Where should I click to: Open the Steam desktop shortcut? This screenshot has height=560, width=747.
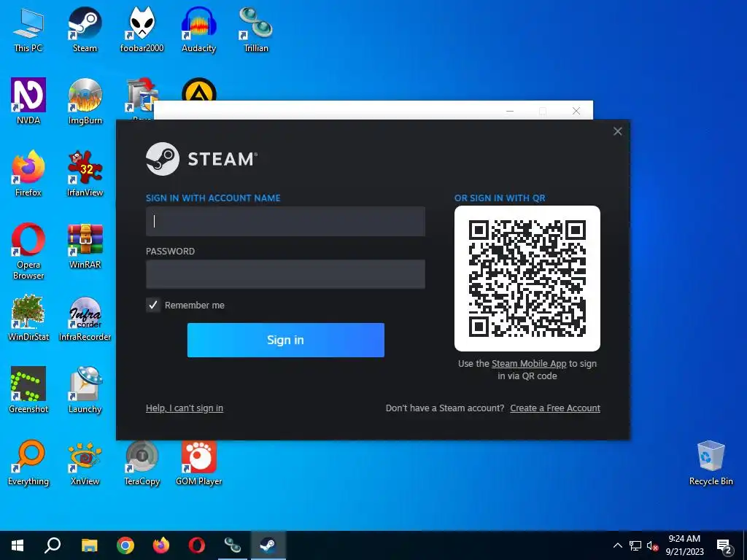(85, 29)
